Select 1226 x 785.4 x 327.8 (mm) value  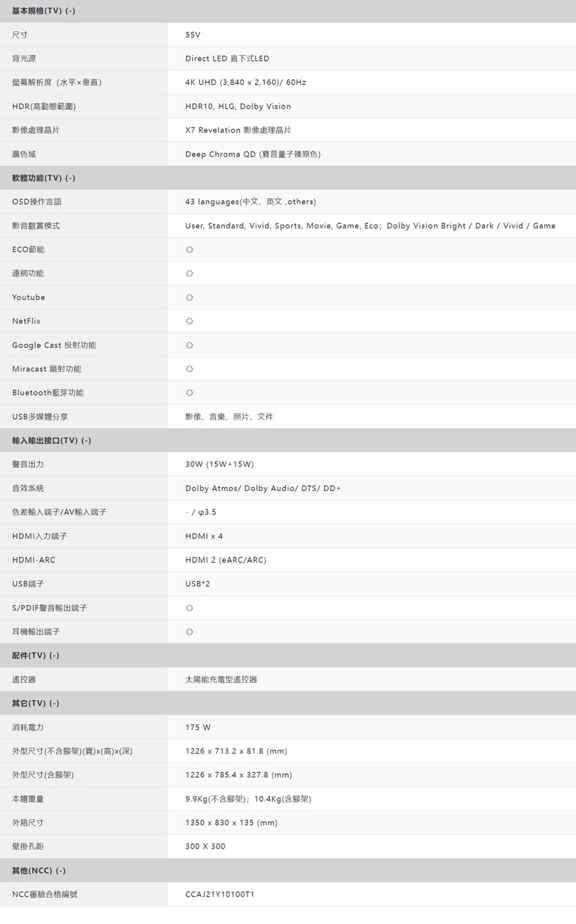[239, 775]
